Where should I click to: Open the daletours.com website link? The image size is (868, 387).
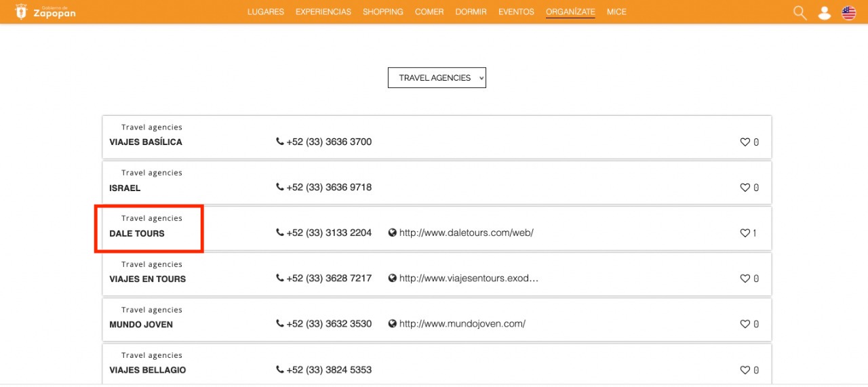pyautogui.click(x=466, y=232)
